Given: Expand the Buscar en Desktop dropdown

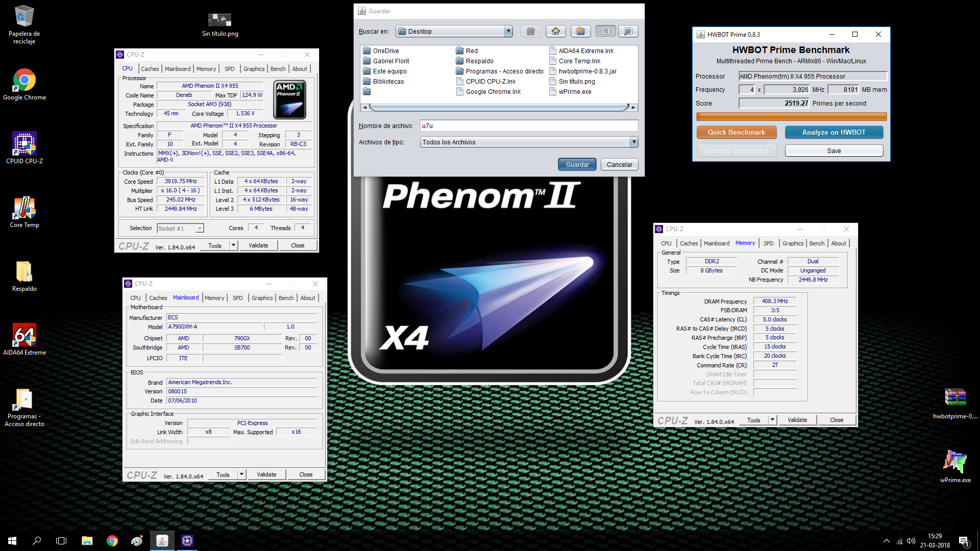Looking at the screenshot, I should pyautogui.click(x=508, y=31).
